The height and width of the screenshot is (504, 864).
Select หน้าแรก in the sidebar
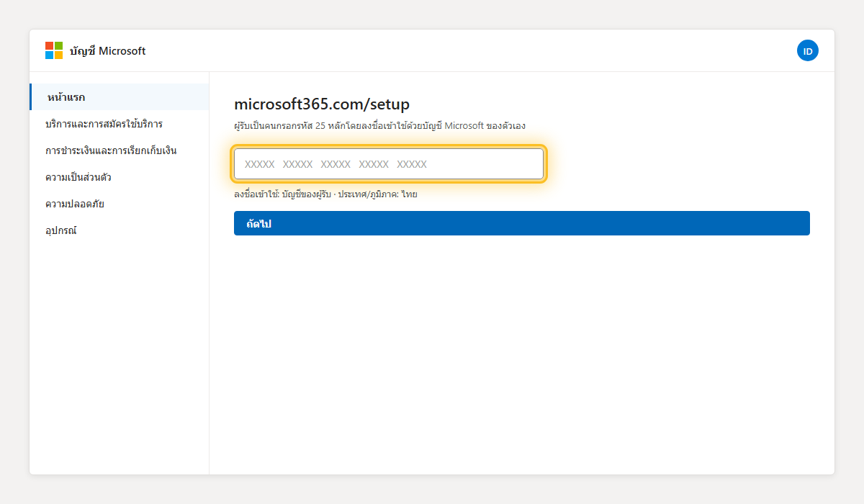pyautogui.click(x=120, y=97)
